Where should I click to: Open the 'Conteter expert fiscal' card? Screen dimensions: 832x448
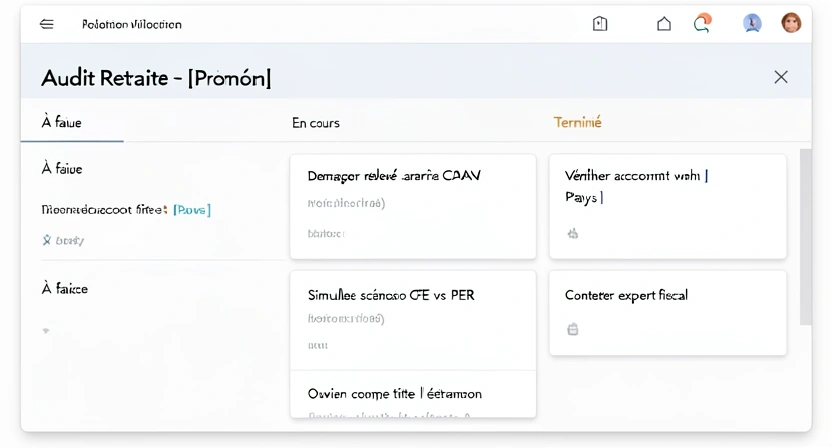tap(667, 313)
